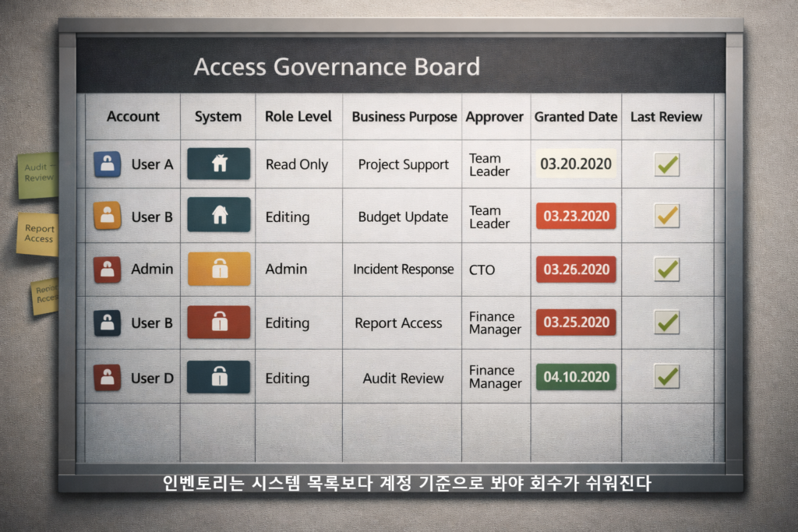The height and width of the screenshot is (532, 798).
Task: Select the red Admin account icon
Action: pos(107,269)
